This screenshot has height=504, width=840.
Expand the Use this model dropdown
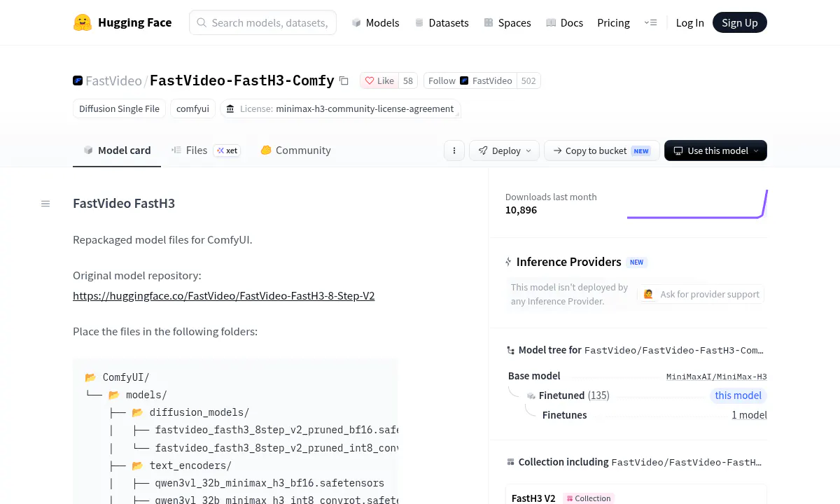(x=715, y=150)
